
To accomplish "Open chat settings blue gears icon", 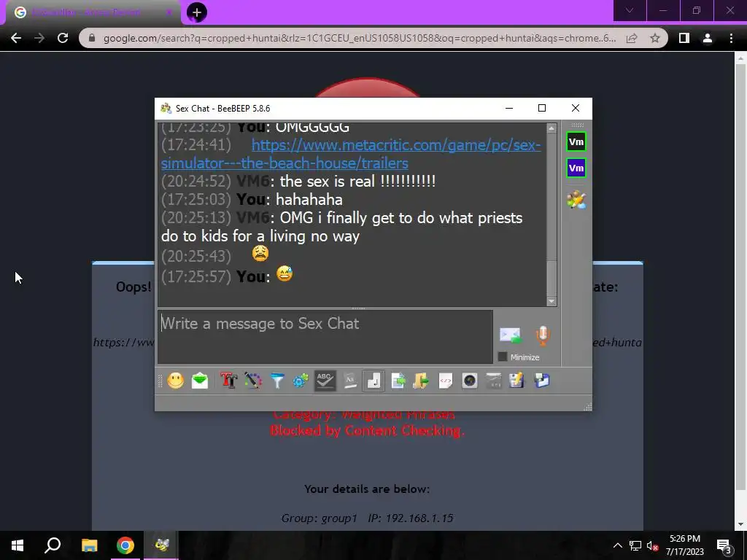I will pos(301,381).
